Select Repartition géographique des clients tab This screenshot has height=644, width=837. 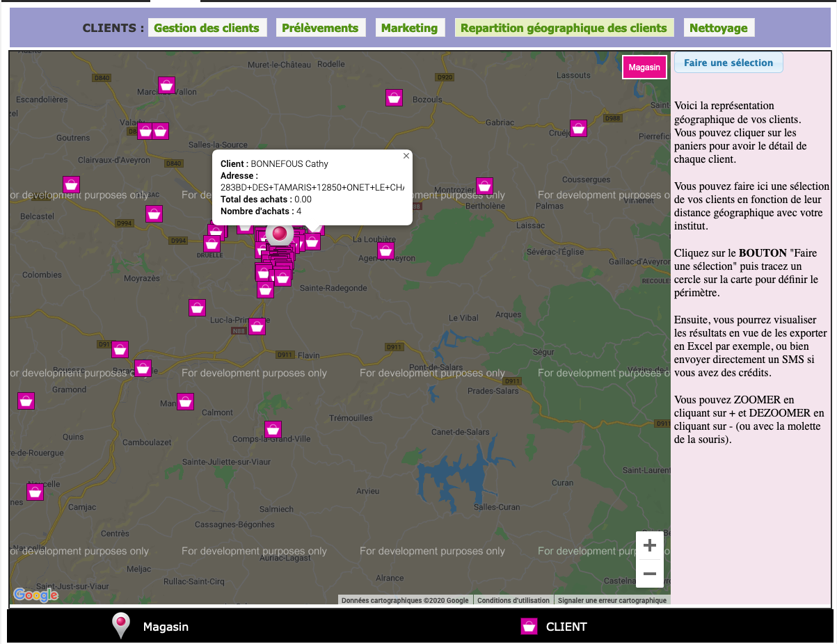(x=564, y=28)
